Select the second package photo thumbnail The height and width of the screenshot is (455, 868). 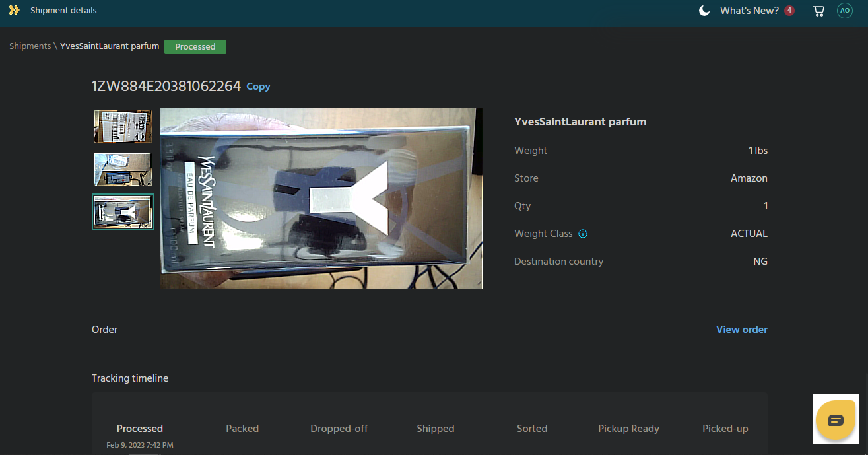click(x=123, y=169)
